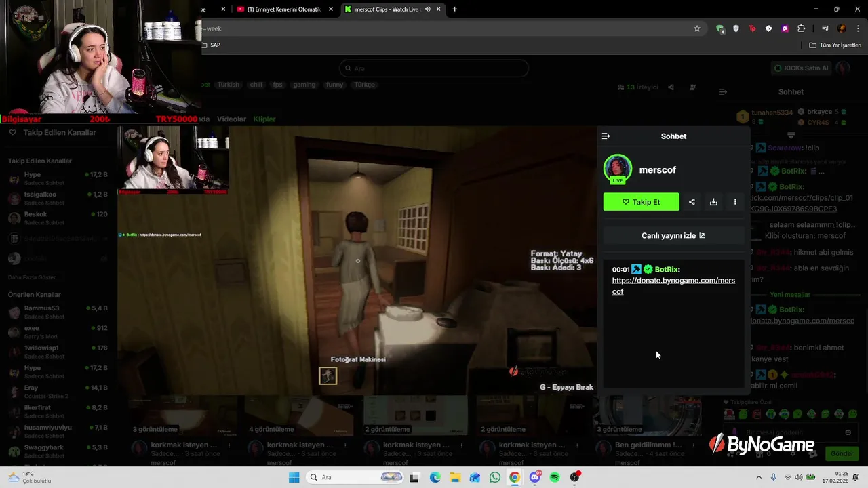
Task: Open the white dice extension icon
Action: coord(768,28)
